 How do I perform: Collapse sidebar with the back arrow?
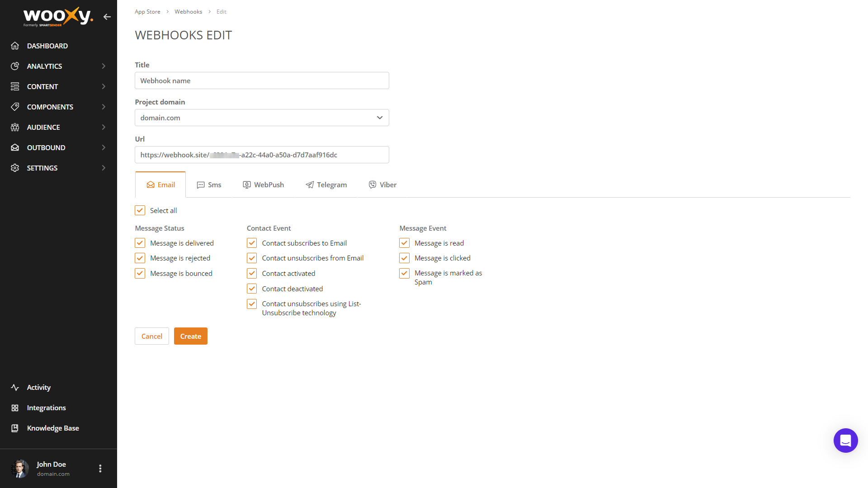point(107,17)
